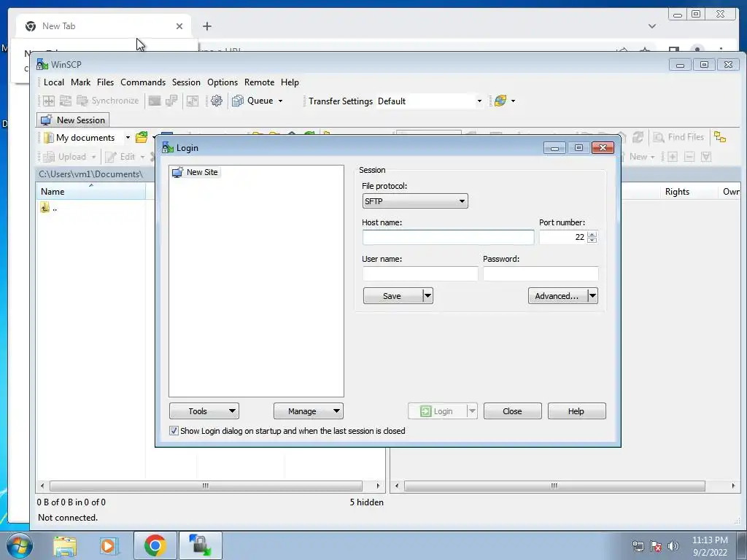This screenshot has width=747, height=560.
Task: Open the Options menu
Action: click(222, 82)
